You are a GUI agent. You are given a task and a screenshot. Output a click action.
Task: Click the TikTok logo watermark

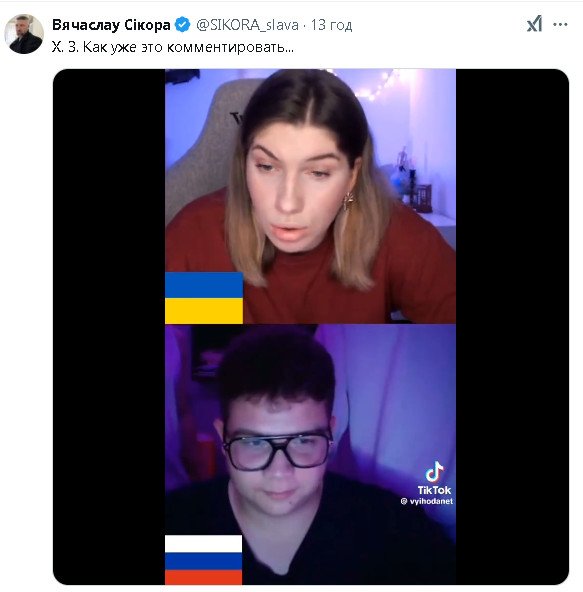pyautogui.click(x=434, y=478)
